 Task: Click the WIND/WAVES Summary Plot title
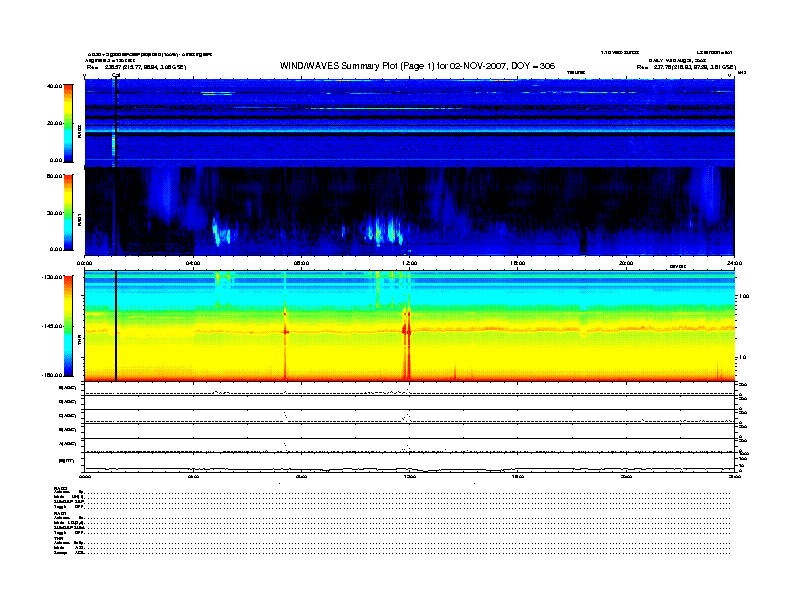point(417,66)
